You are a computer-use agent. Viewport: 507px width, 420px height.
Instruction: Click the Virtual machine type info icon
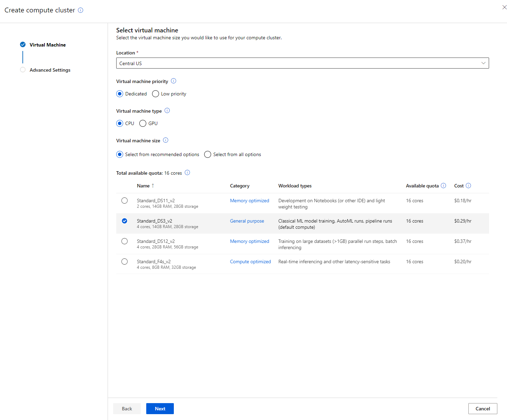click(167, 111)
